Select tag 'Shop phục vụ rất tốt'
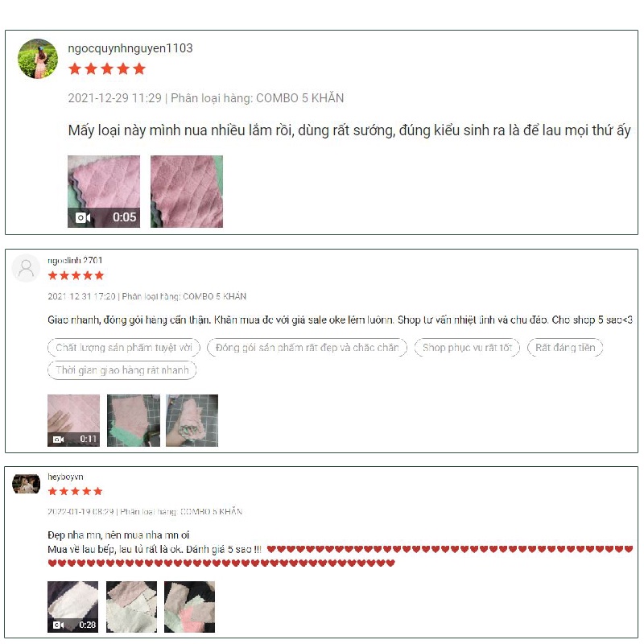The width and height of the screenshot is (644, 644). tap(468, 348)
